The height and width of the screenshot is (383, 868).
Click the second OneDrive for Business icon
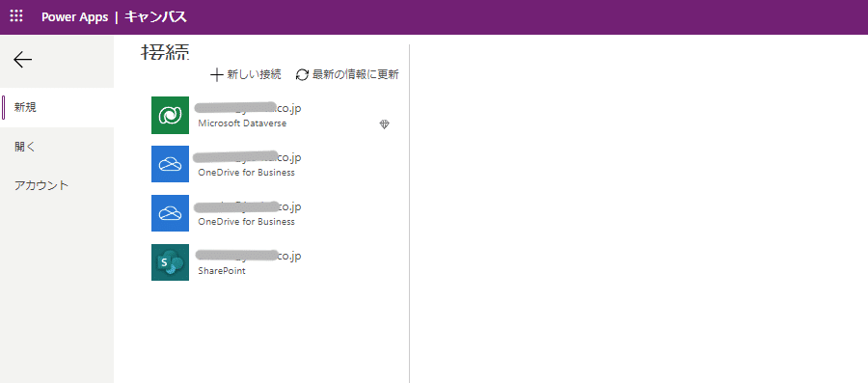coord(170,213)
